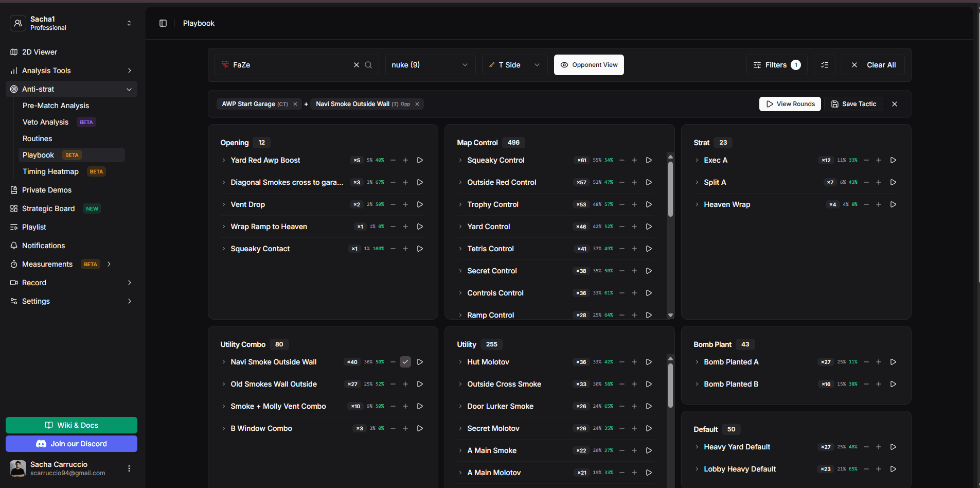Add Squeaky Control with its plus icon
Screen dimensions: 980x488
(x=634, y=160)
